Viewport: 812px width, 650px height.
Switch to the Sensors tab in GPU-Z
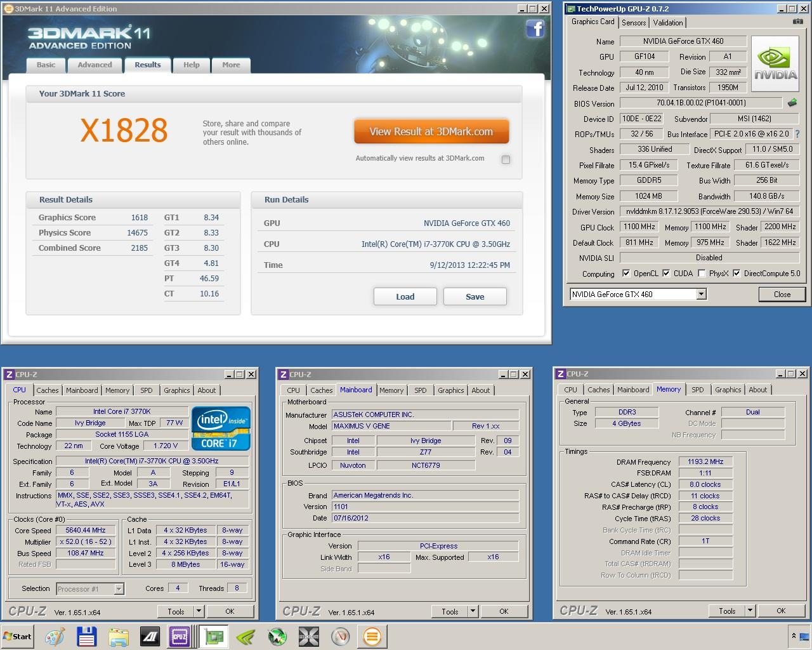634,23
